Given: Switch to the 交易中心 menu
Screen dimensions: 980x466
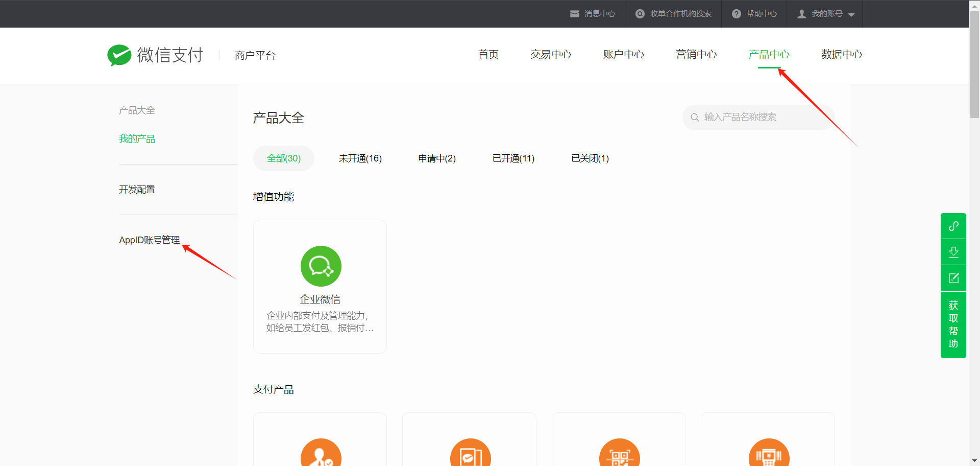Looking at the screenshot, I should pos(550,55).
